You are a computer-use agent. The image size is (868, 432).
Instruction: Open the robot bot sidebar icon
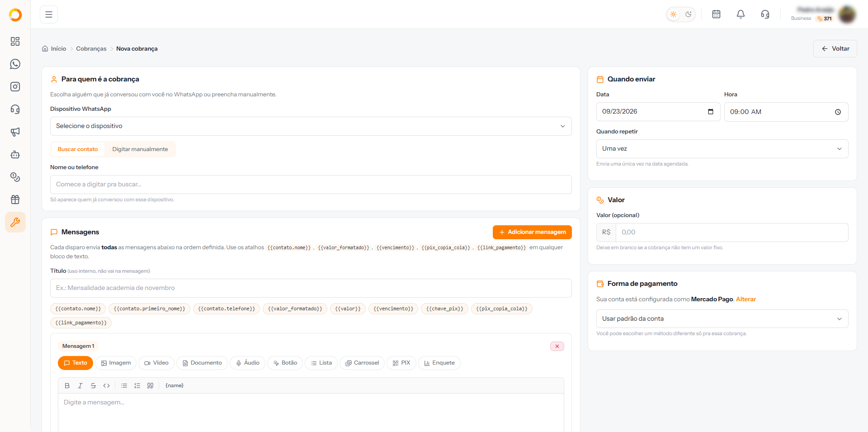tap(15, 155)
